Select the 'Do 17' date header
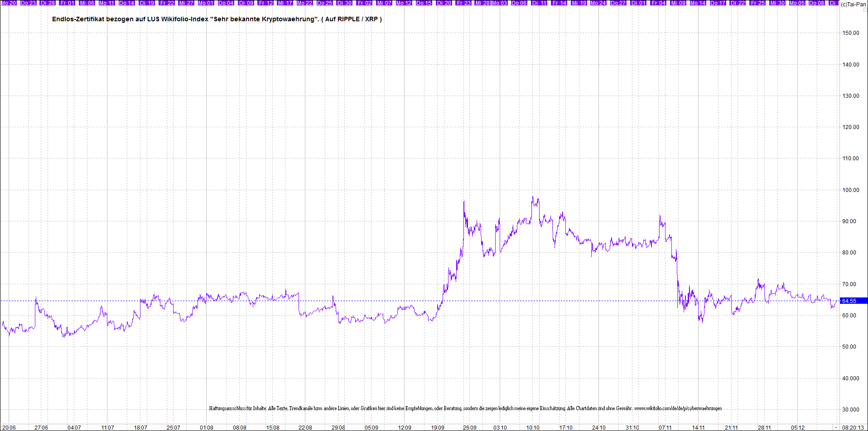 (x=718, y=3)
